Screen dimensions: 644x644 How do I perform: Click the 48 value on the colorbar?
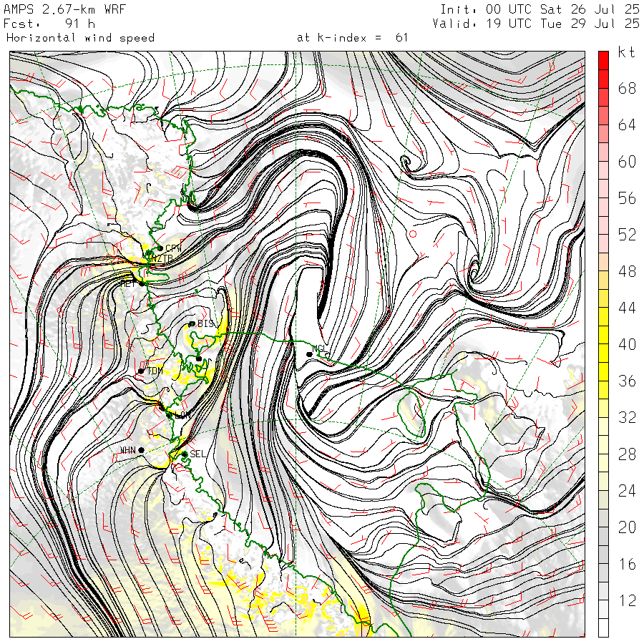pyautogui.click(x=627, y=271)
